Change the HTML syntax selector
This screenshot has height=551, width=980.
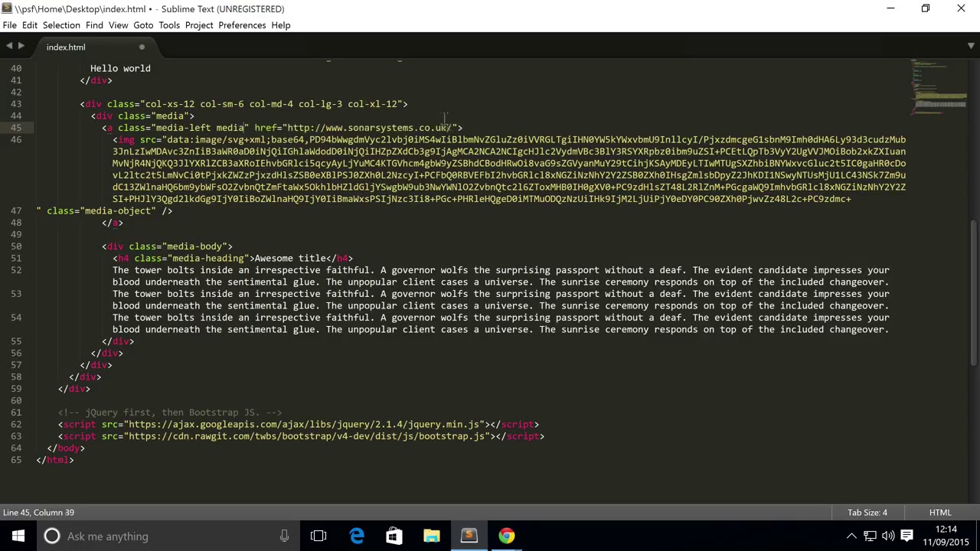pos(940,513)
